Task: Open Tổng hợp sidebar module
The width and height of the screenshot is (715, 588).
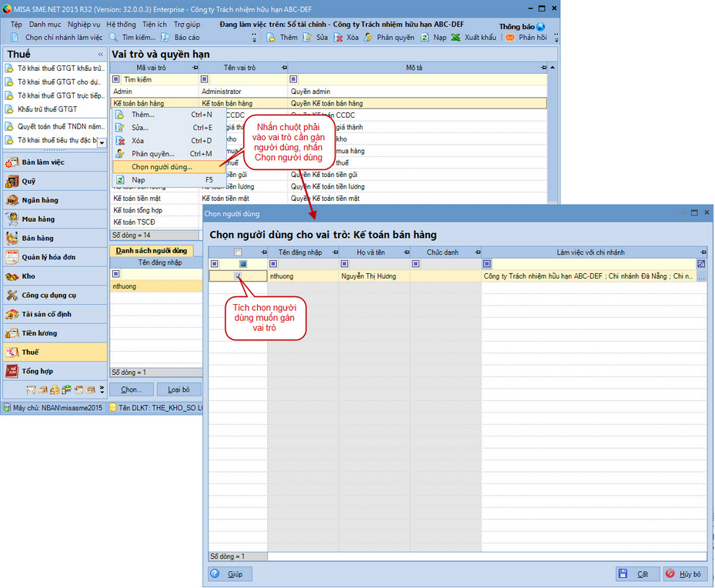Action: (x=55, y=371)
